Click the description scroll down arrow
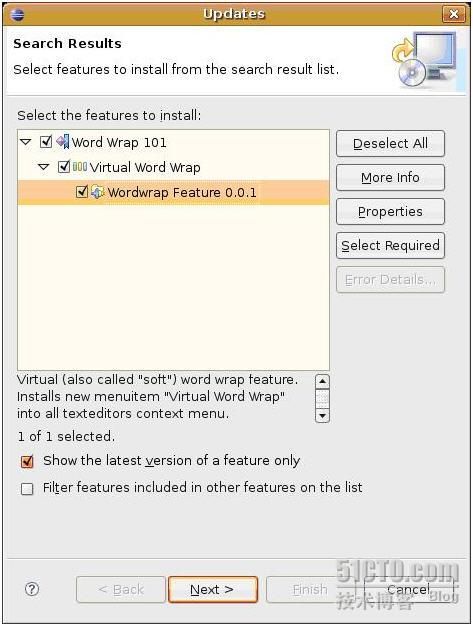Screen dimensions: 473x624 (322, 415)
